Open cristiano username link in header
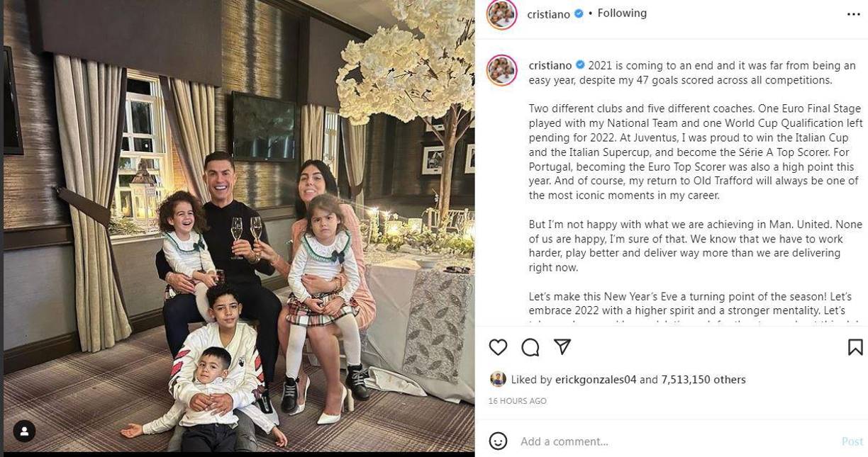Viewport: 868px width, 457px height. coord(548,14)
